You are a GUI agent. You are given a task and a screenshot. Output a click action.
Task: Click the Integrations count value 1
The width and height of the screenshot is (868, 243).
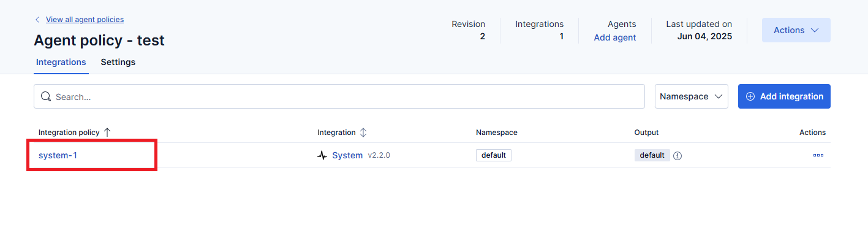(561, 36)
